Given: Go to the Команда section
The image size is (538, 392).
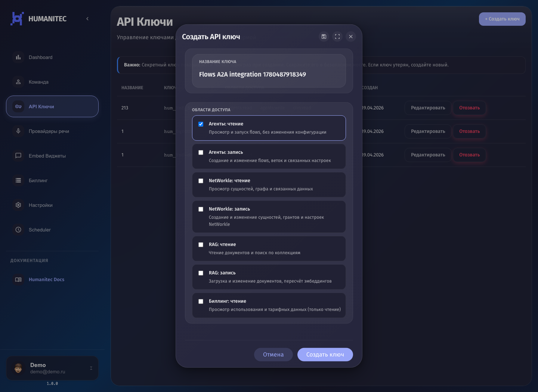Looking at the screenshot, I should [52, 82].
